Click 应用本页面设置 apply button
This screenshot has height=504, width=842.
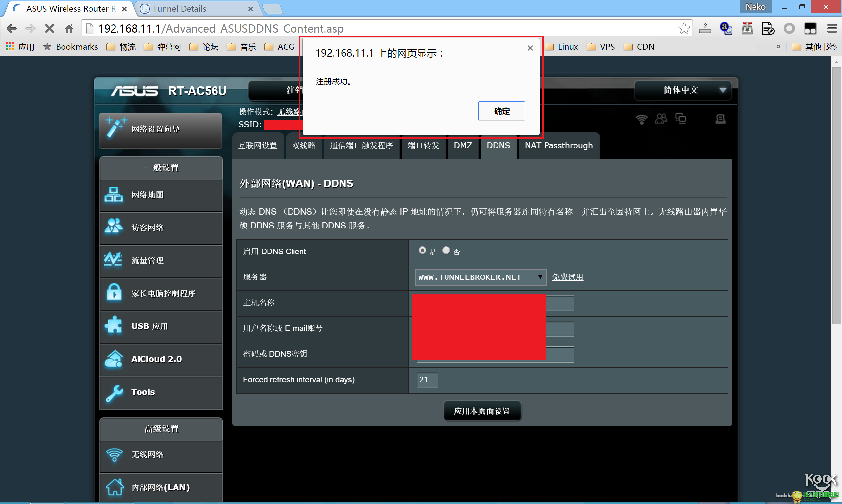tap(482, 411)
